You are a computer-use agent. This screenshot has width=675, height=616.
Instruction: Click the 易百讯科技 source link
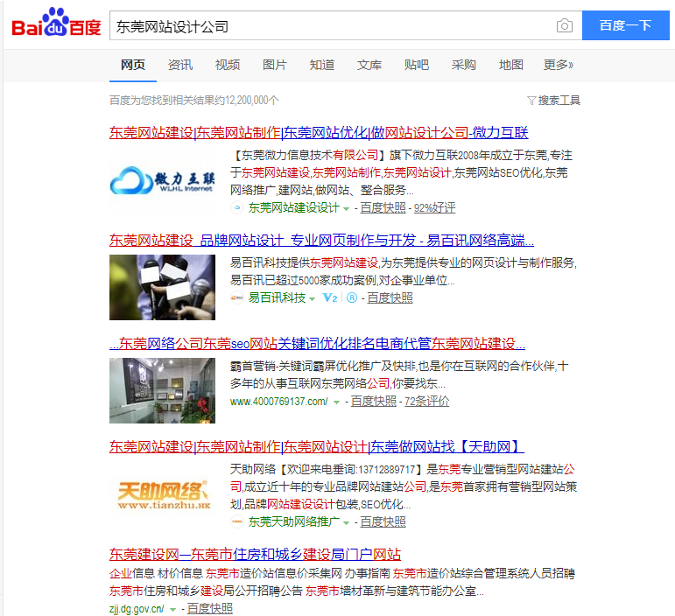click(x=277, y=297)
